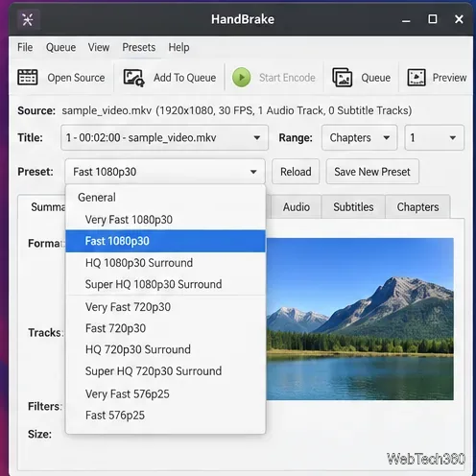Select the partly hidden Summary tab

coord(42,207)
